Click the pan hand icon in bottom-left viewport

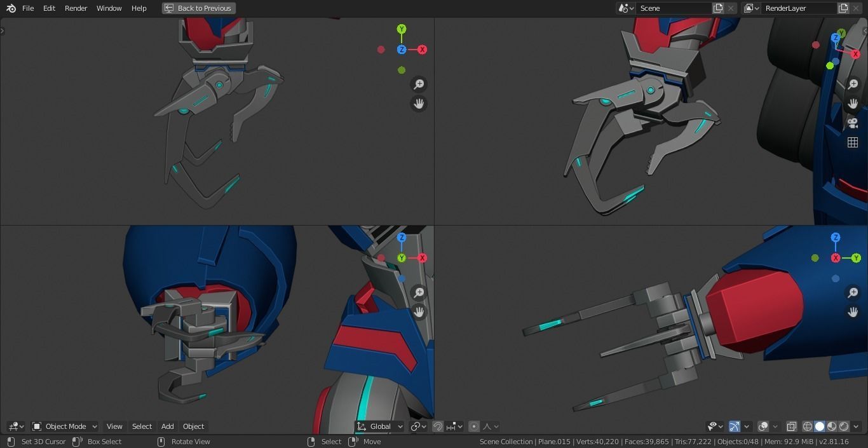click(x=419, y=312)
